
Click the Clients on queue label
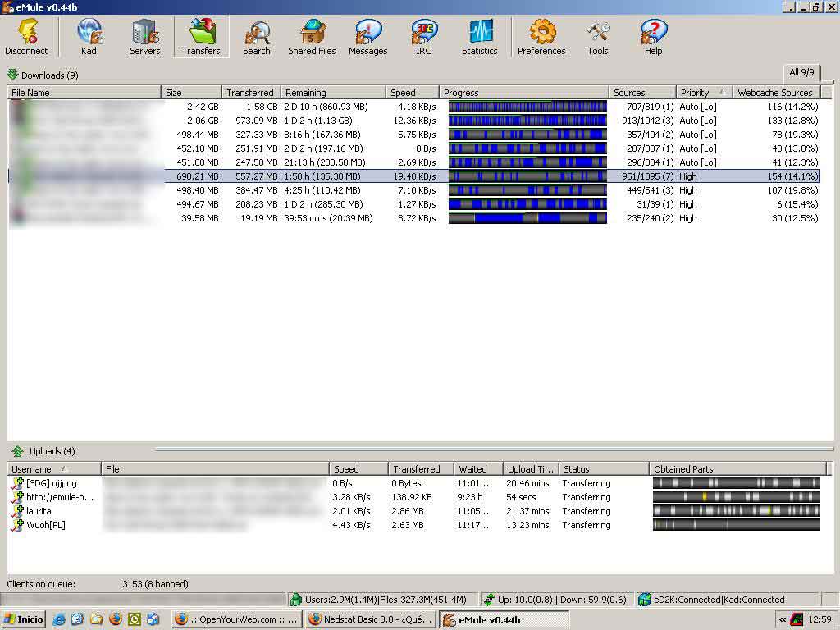coord(41,584)
